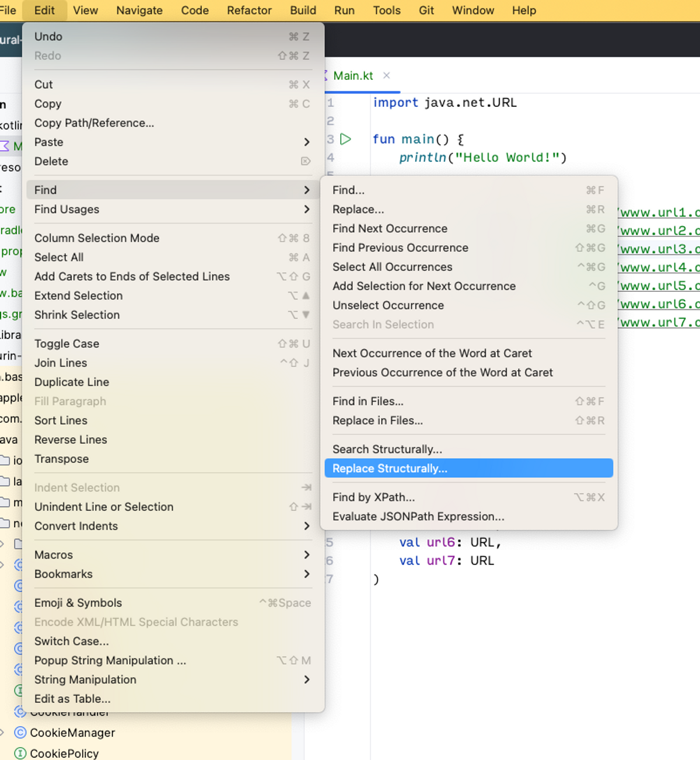Expand the Bookmarks submenu arrow
Viewport: 700px width, 760px height.
[307, 574]
